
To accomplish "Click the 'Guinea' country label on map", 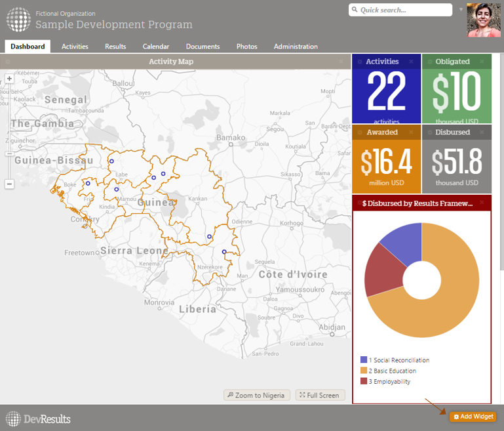I will point(157,202).
